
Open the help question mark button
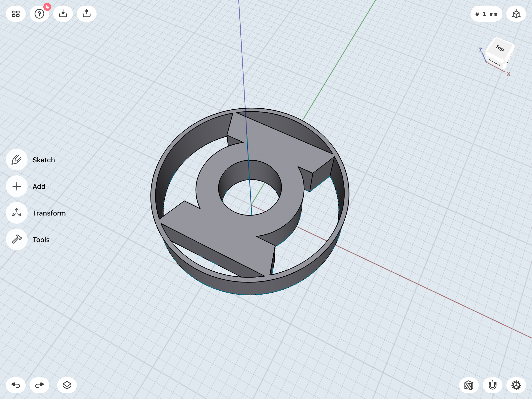tap(39, 14)
